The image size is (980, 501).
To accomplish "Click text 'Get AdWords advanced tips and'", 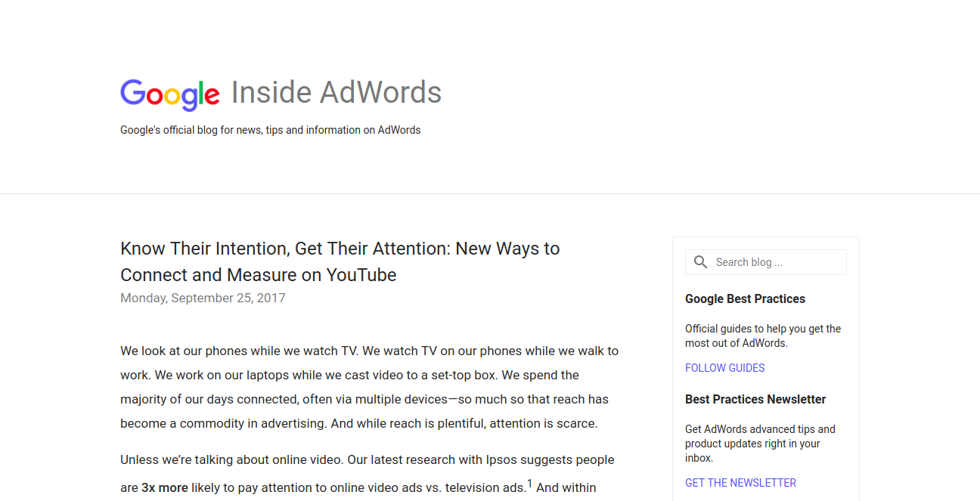I will pyautogui.click(x=760, y=429).
